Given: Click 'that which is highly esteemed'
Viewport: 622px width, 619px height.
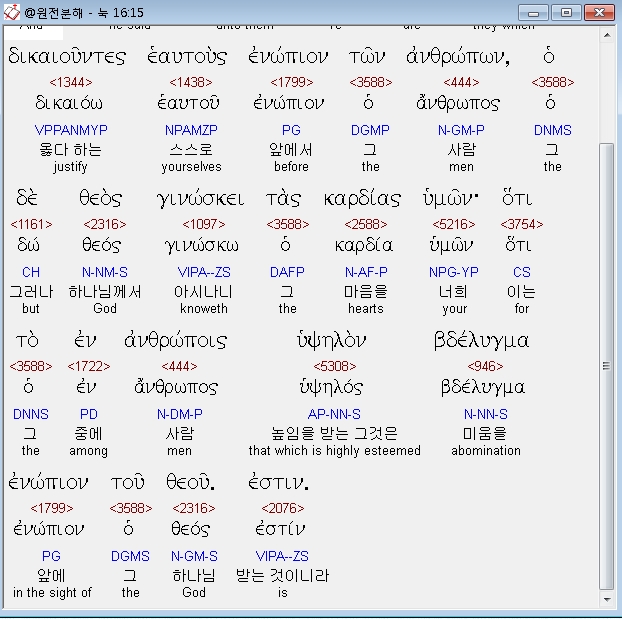Looking at the screenshot, I should [x=335, y=451].
